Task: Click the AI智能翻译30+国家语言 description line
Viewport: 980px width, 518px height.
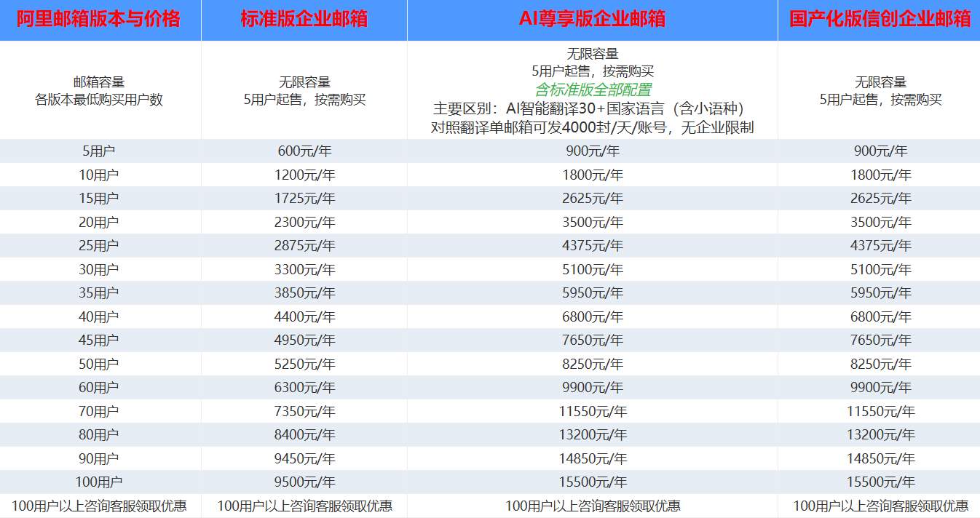Action: pyautogui.click(x=591, y=109)
